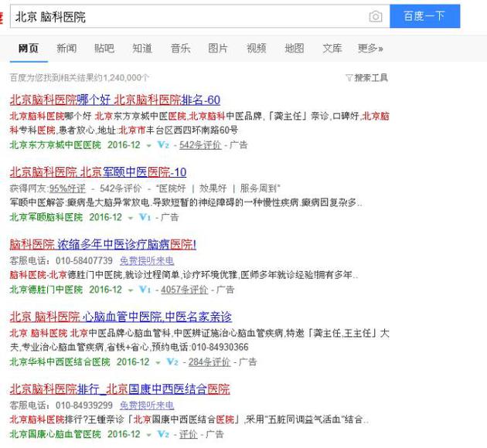Open the 95%好评 rating link
Image resolution: width=487 pixels, height=448 pixels.
pos(67,188)
